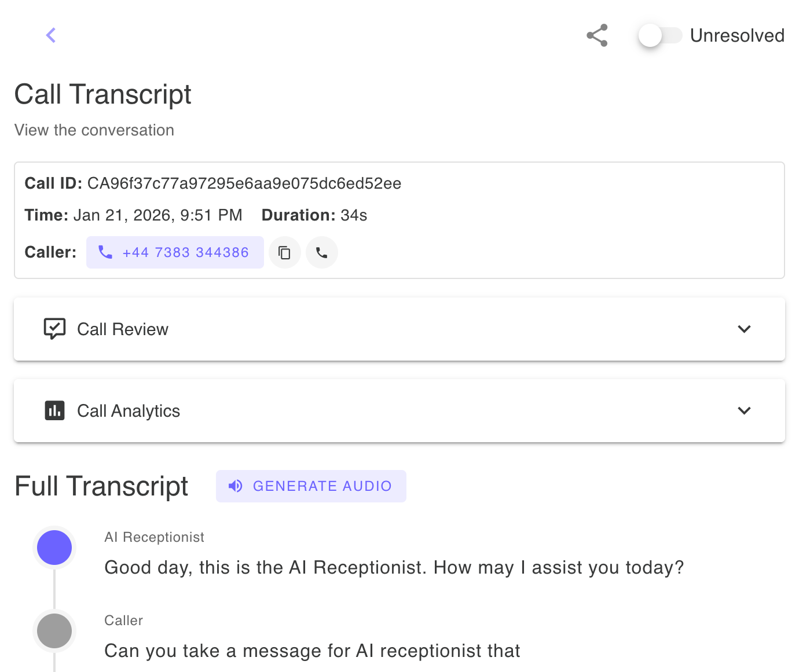The image size is (799, 672).
Task: Navigate back using the arrow icon
Action: coord(51,35)
